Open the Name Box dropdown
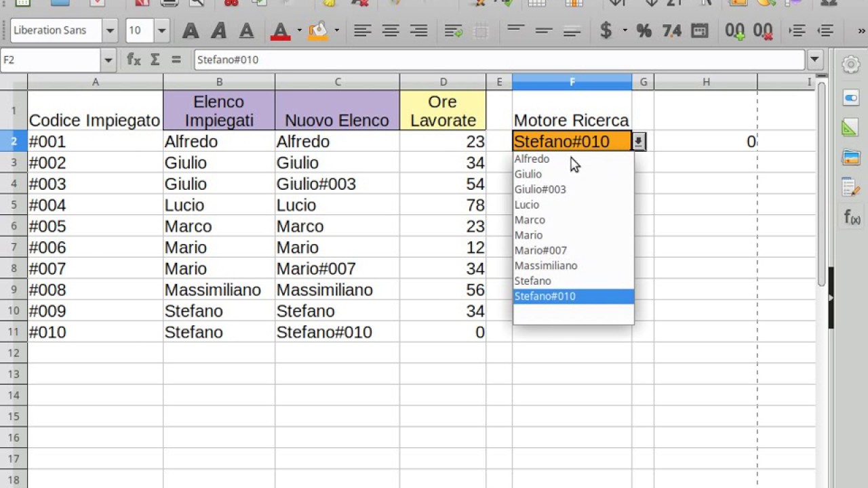The image size is (868, 488). coord(108,60)
